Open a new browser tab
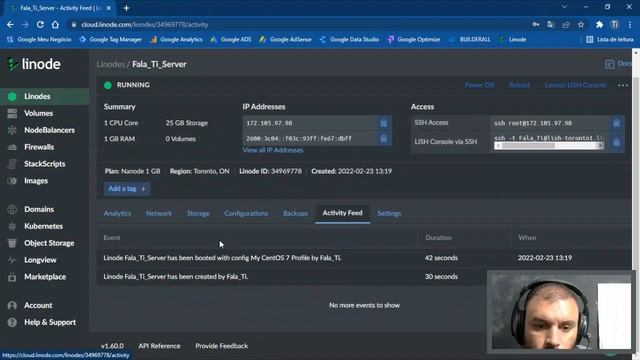Screen dimensions: 640x360 pos(126,8)
